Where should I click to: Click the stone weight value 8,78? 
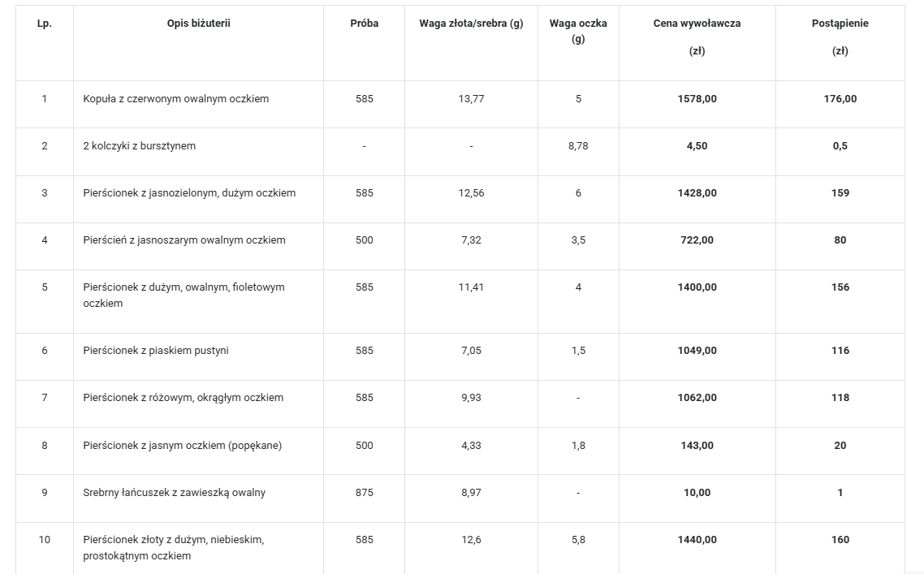[x=578, y=146]
